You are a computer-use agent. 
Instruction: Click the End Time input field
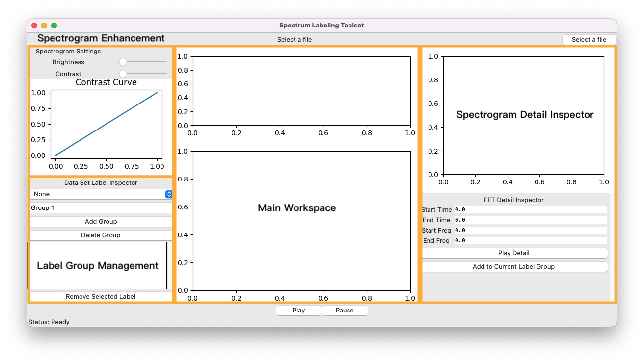click(x=530, y=220)
